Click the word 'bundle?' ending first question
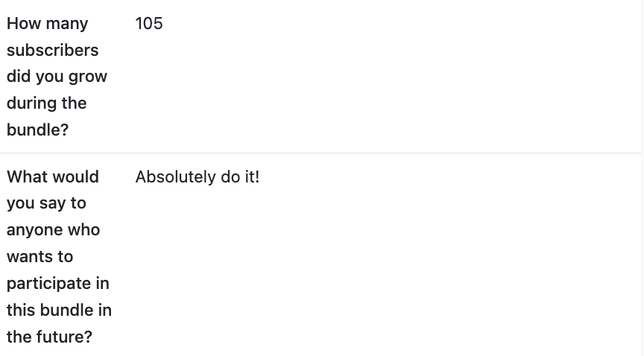Image resolution: width=644 pixels, height=356 pixels. point(37,130)
